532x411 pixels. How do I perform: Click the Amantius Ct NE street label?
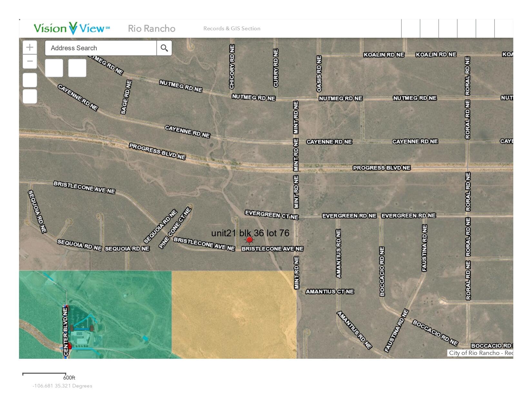click(x=330, y=292)
